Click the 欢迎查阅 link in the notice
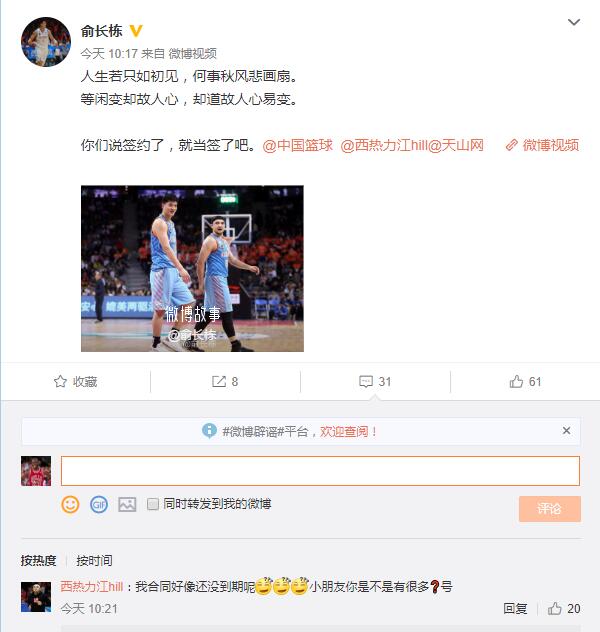The image size is (600, 632). tap(344, 432)
